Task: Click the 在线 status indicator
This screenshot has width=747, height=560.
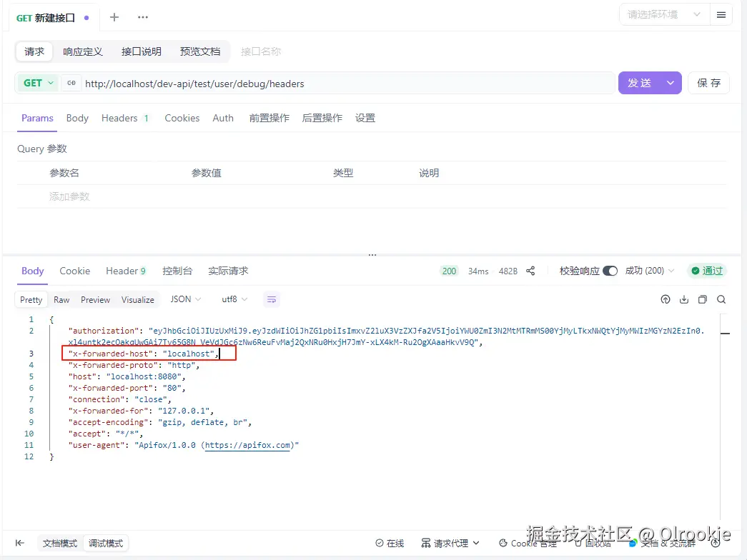Action: 390,544
